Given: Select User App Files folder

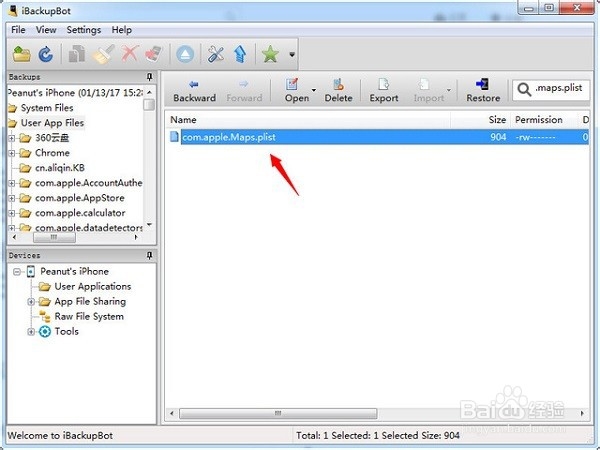Looking at the screenshot, I should click(52, 123).
